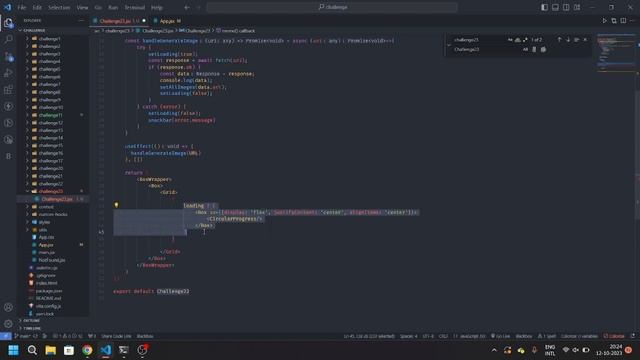Open the Customize Layout icon
Viewport: 640px width, 360px height.
(x=577, y=7)
